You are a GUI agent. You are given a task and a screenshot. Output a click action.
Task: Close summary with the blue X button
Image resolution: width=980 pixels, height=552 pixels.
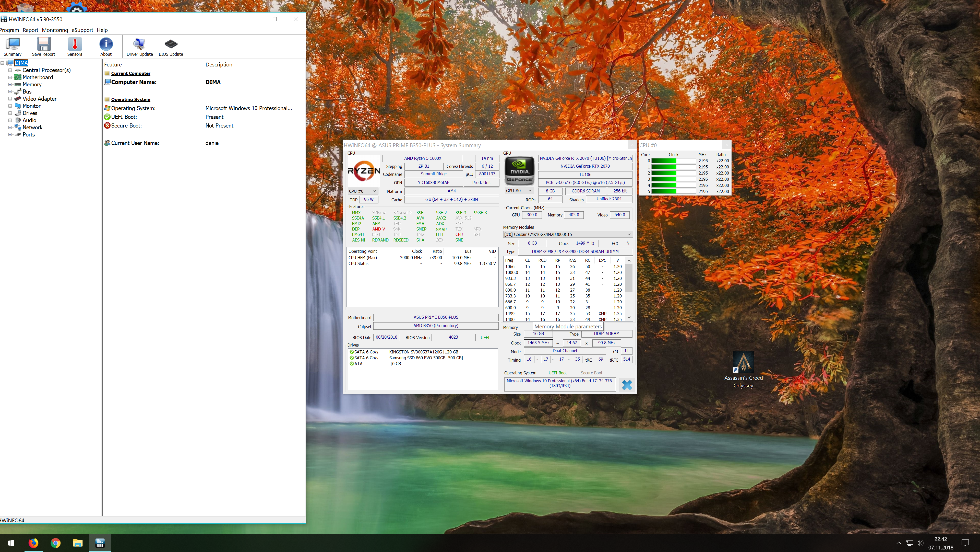(x=627, y=385)
